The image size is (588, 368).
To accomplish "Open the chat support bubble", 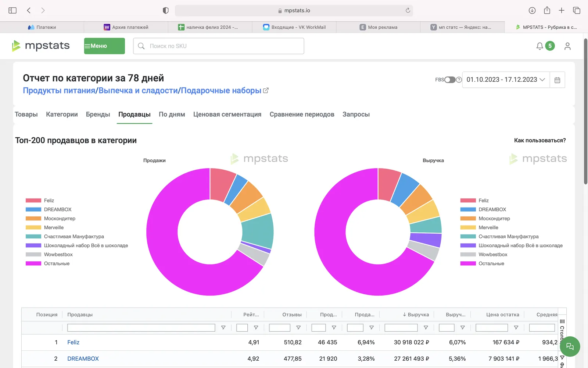I will 570,346.
